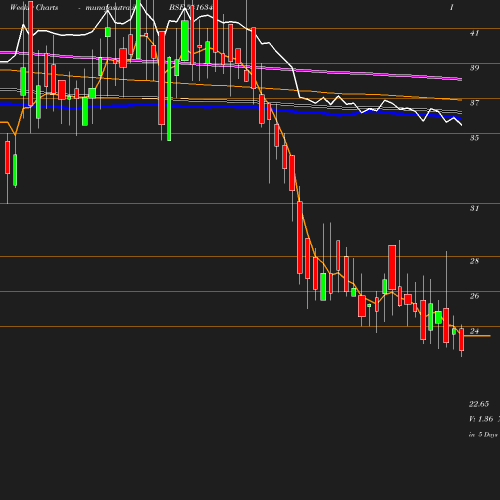500x500 pixels.
Task: Click the "Weekly Charts" title text
Action: pos(34,7)
